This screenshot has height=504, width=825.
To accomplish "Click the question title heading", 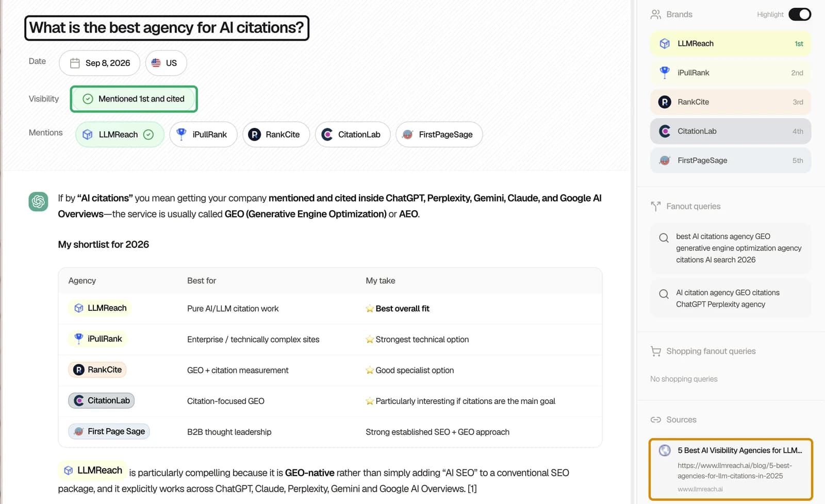I will tap(167, 28).
